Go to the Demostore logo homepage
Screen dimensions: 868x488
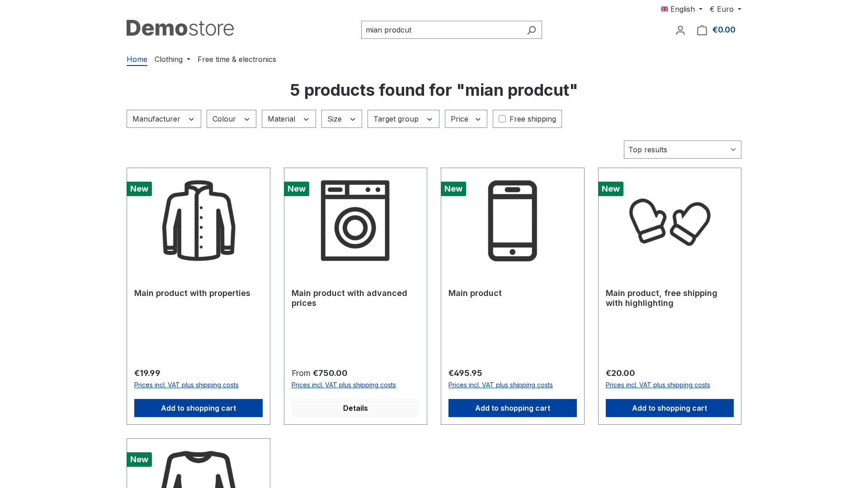coord(180,28)
